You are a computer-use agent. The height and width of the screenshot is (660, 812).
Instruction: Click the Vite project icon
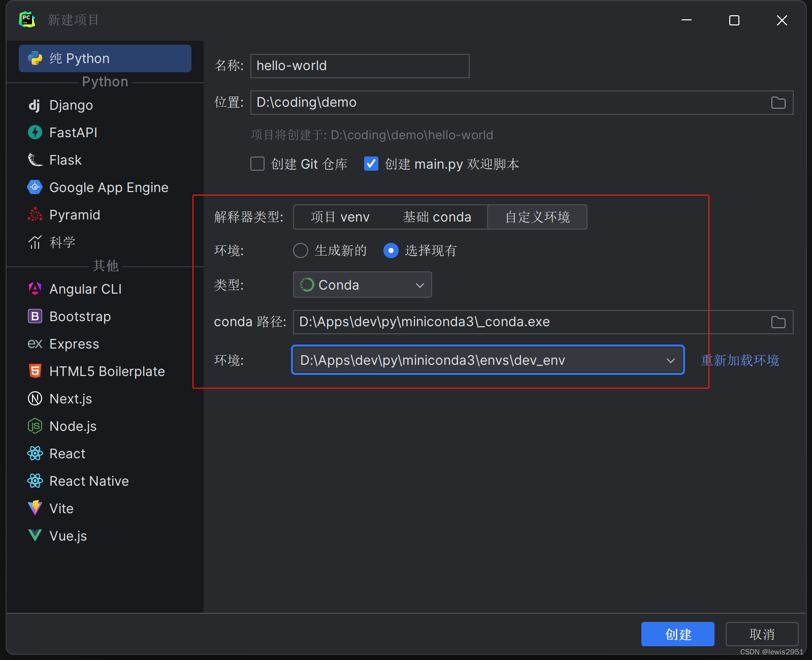35,508
